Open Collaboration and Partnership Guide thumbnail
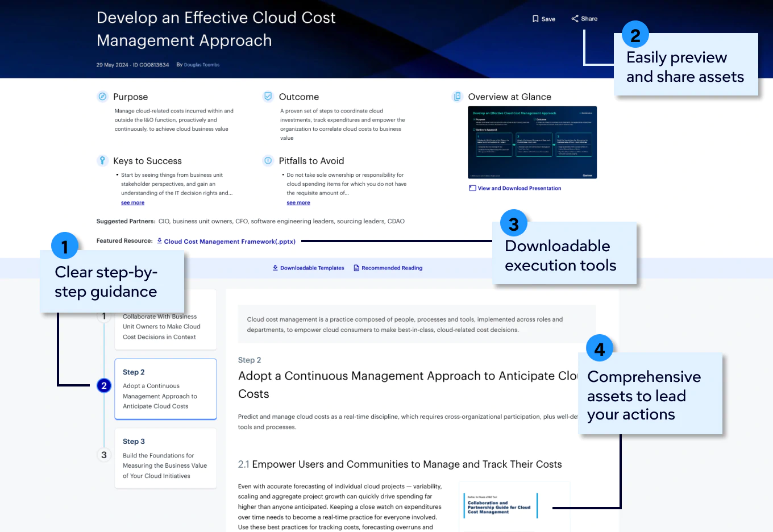This screenshot has width=773, height=532. coord(500,506)
